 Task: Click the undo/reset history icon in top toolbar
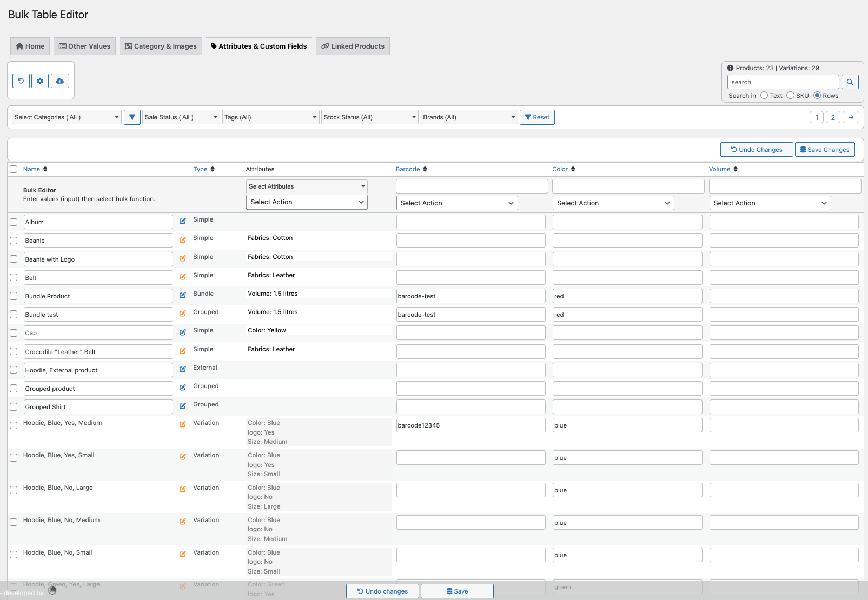tap(21, 80)
